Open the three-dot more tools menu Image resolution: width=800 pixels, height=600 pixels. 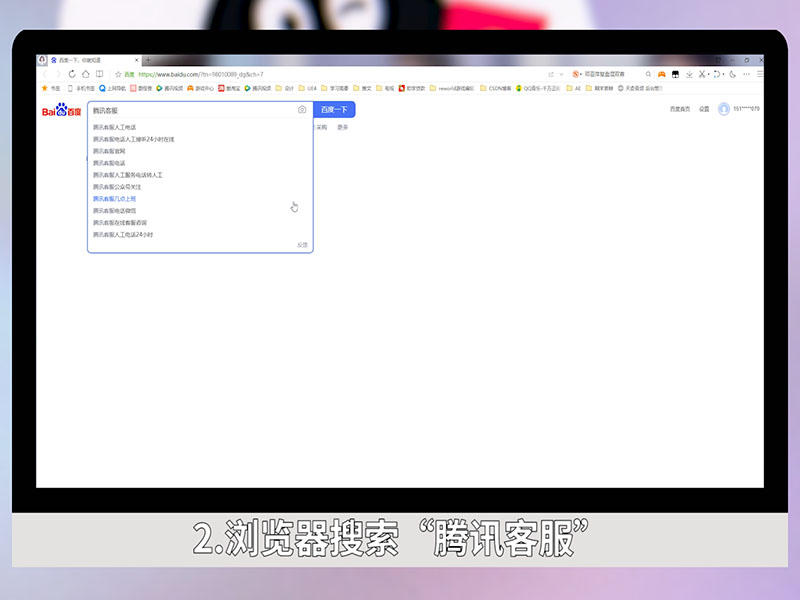click(x=746, y=74)
